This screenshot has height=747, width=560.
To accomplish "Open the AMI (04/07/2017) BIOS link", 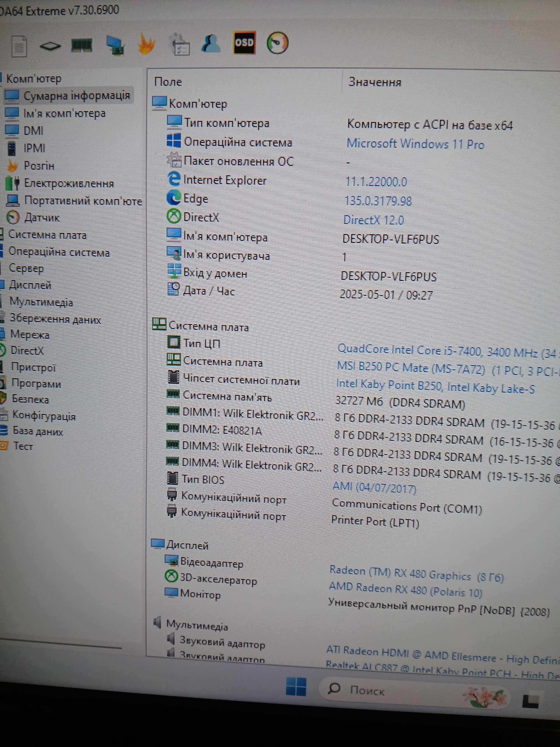I will click(x=374, y=487).
